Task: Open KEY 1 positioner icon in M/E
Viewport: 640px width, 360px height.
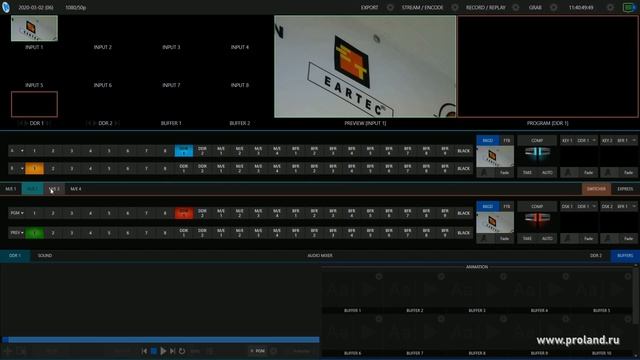Action: (x=569, y=173)
